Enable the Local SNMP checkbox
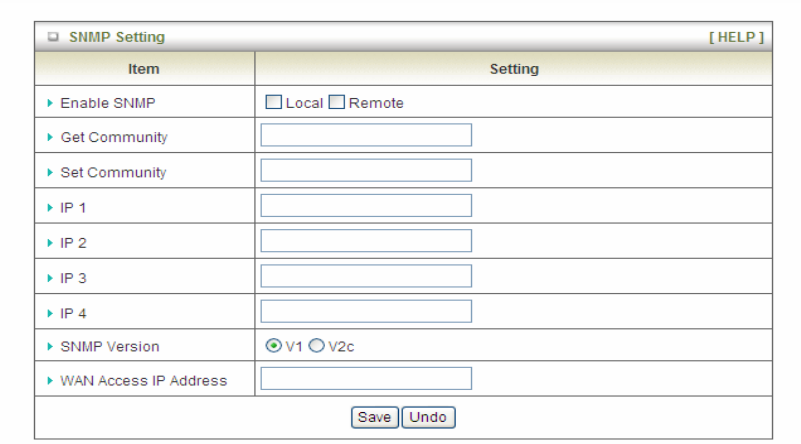Screen dimensions: 801x444 [x=273, y=102]
